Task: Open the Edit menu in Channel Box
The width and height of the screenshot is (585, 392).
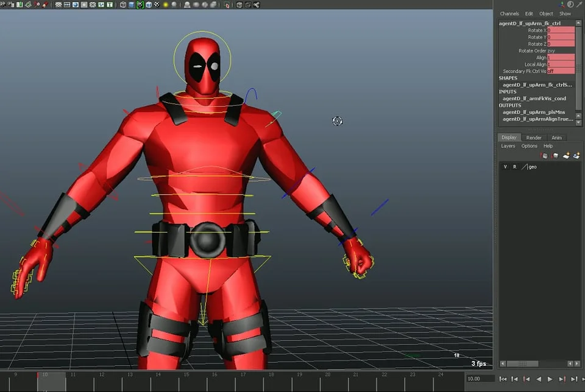Action: [x=529, y=14]
